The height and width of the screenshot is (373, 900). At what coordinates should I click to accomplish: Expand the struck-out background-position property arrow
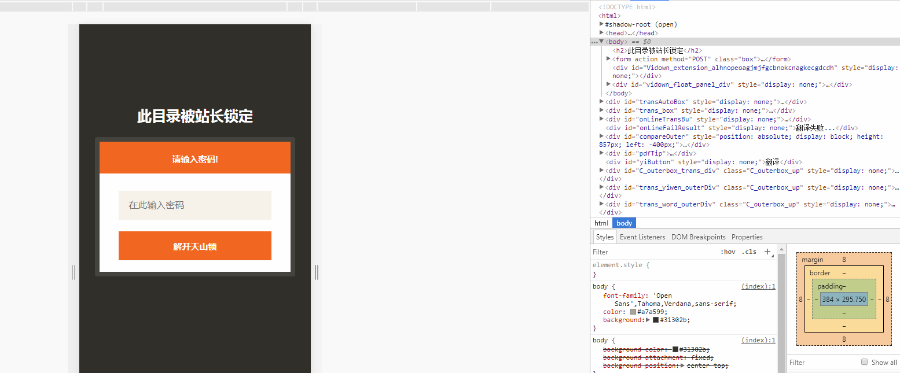point(682,366)
